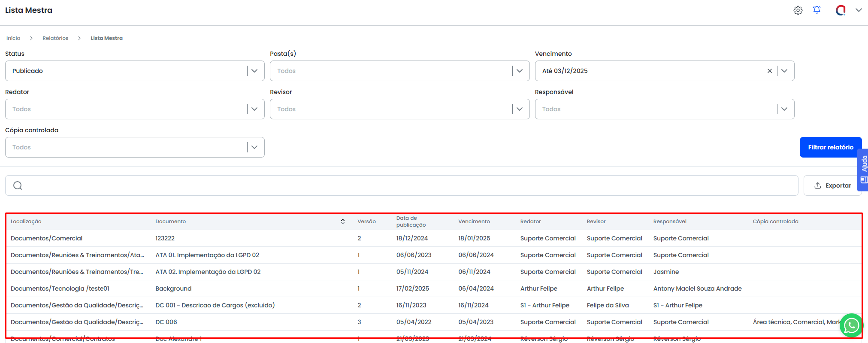Click the user profile logo avatar
This screenshot has width=868, height=343.
pyautogui.click(x=840, y=10)
